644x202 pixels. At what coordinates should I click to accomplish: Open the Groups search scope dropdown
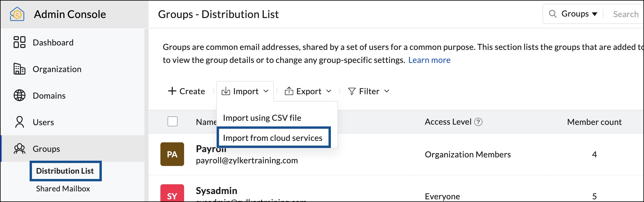click(x=579, y=14)
